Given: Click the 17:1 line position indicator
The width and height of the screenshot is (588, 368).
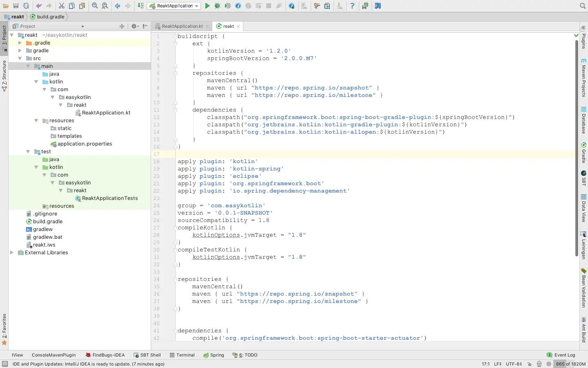Looking at the screenshot, I should 486,364.
